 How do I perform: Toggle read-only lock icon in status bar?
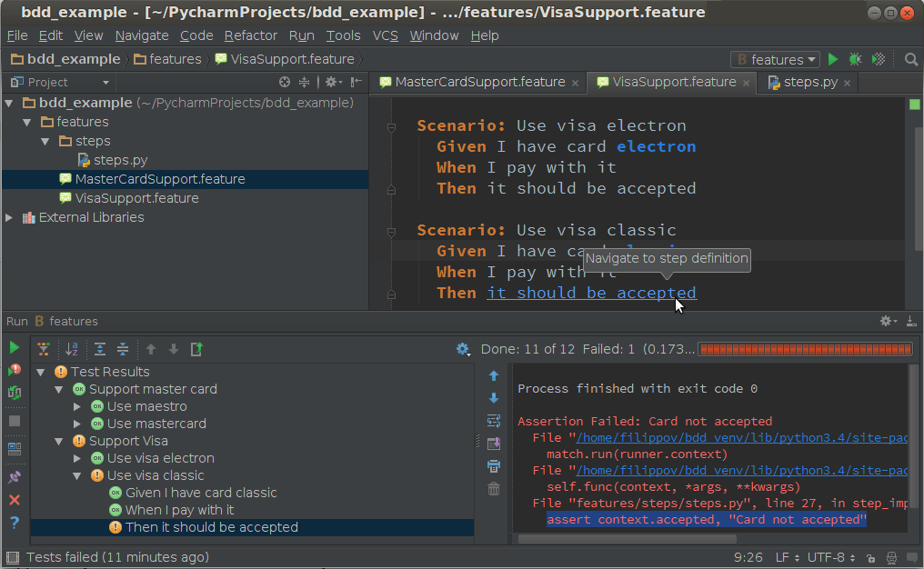tap(870, 558)
